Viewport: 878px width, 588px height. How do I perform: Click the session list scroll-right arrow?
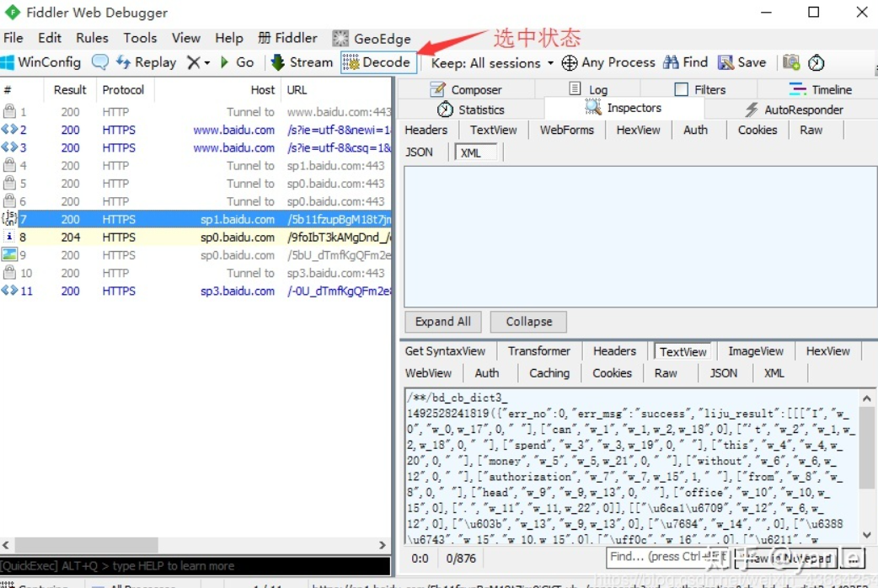(x=383, y=544)
